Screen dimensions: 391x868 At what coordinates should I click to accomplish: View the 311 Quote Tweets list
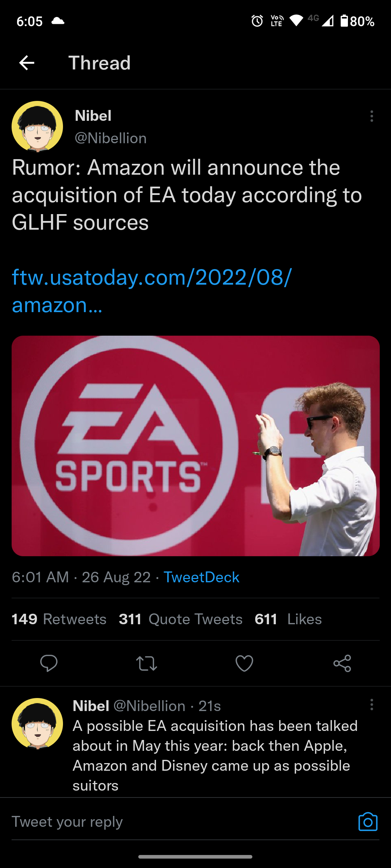click(x=181, y=619)
